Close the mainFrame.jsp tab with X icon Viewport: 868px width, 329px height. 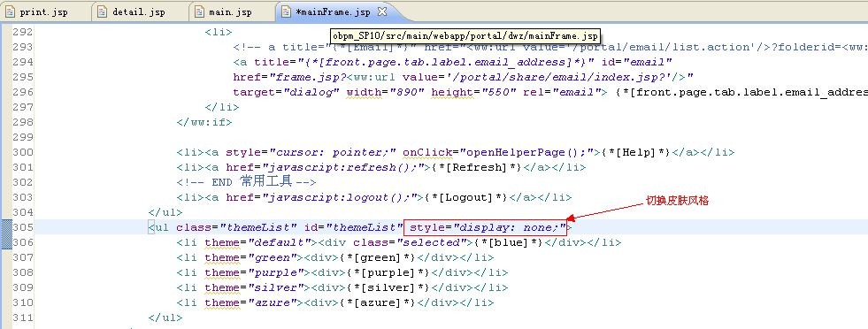[x=382, y=11]
